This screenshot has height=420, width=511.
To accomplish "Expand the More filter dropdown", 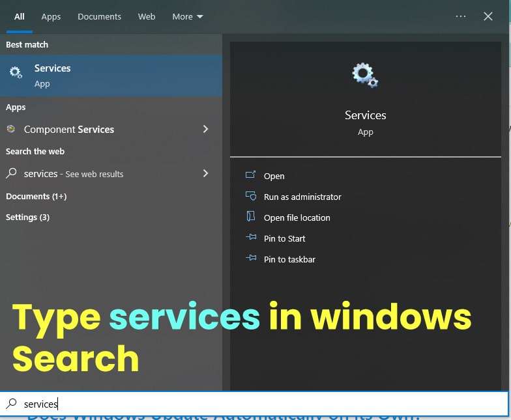I will pyautogui.click(x=188, y=16).
